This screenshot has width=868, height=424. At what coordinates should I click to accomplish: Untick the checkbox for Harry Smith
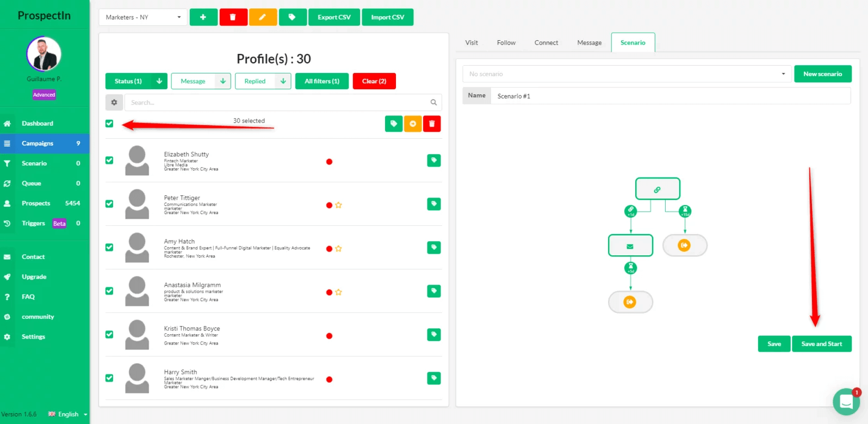coord(109,378)
